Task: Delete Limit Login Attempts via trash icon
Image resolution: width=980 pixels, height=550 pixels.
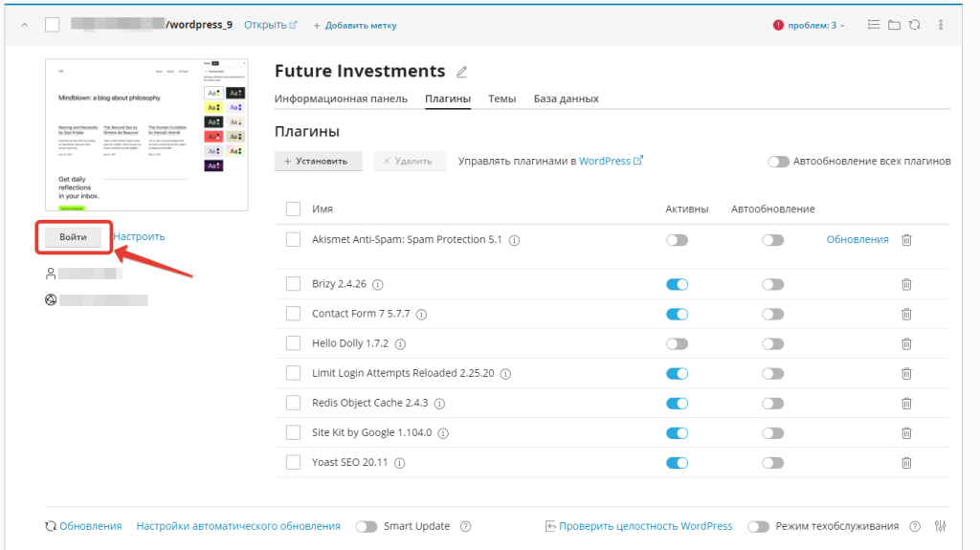Action: point(907,374)
